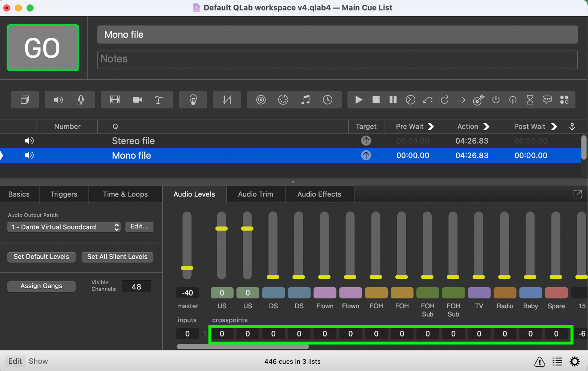Viewport: 588px width, 371px height.
Task: Click the Notes text field
Action: 337,59
